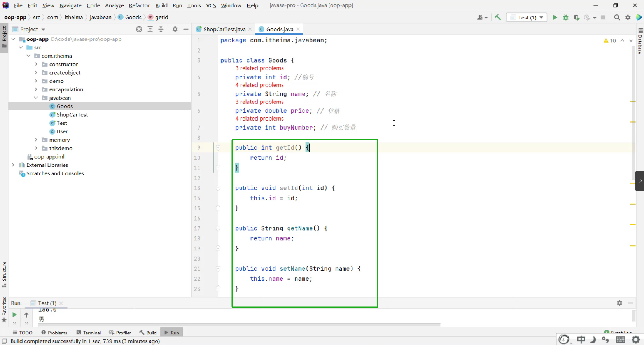644x345 pixels.
Task: Expand all in Project panel
Action: click(150, 29)
